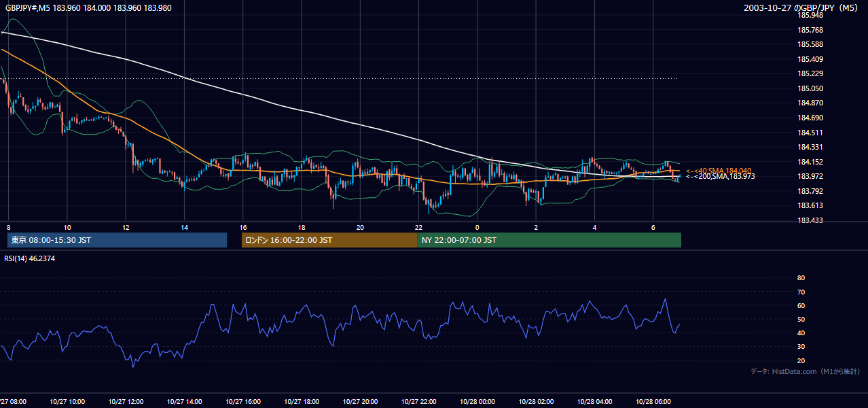Screen dimensions: 868x408
Task: Select the 2003-10-27 GBP/JPY (M5) chart title
Action: click(x=802, y=7)
